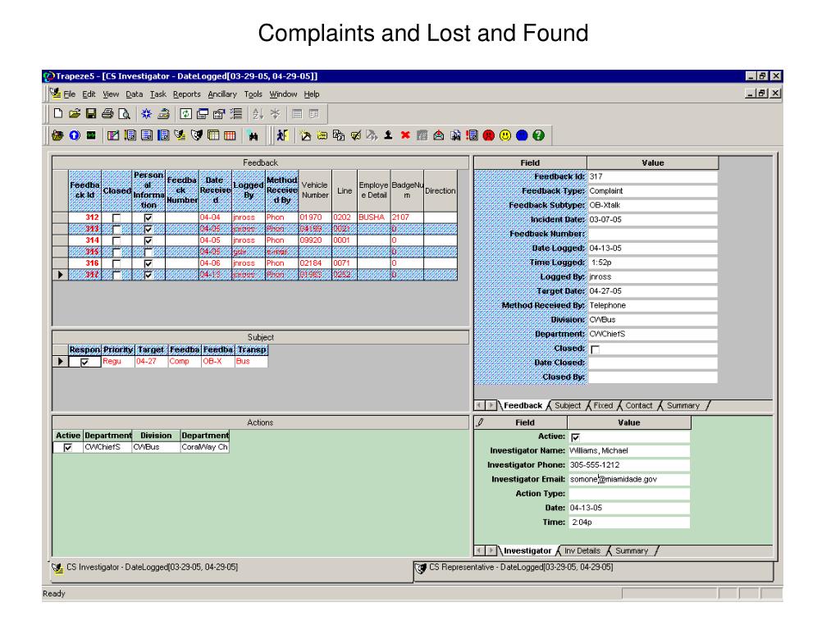Open the Reports menu
The width and height of the screenshot is (840, 630).
[x=186, y=94]
